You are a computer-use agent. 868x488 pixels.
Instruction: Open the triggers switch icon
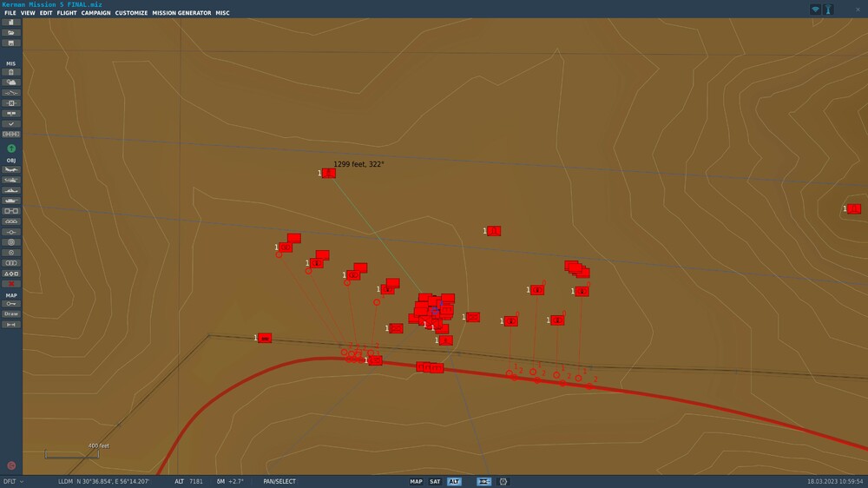(x=11, y=93)
